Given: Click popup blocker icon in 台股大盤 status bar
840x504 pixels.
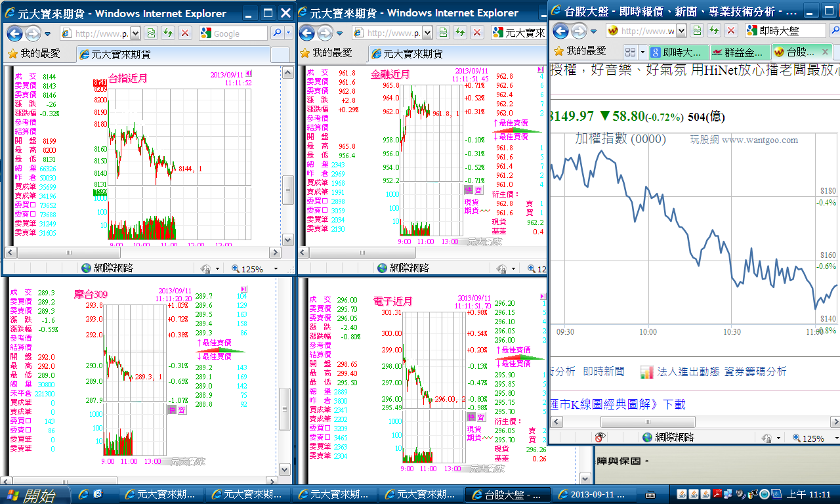Looking at the screenshot, I should click(x=600, y=437).
